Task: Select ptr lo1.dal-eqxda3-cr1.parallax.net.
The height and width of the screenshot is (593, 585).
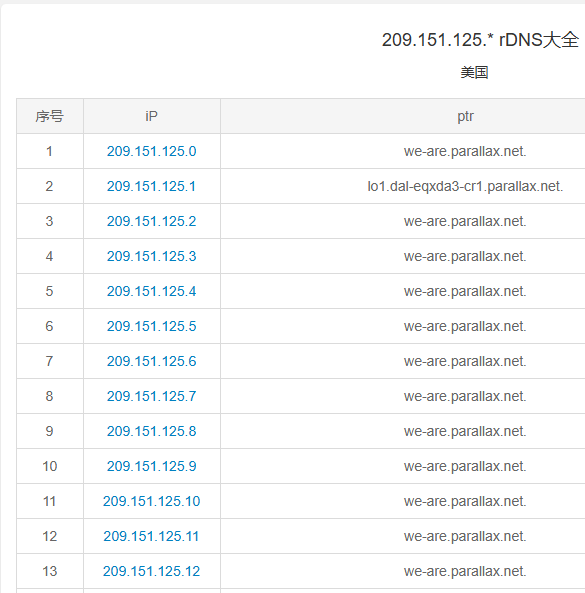Action: click(x=466, y=186)
